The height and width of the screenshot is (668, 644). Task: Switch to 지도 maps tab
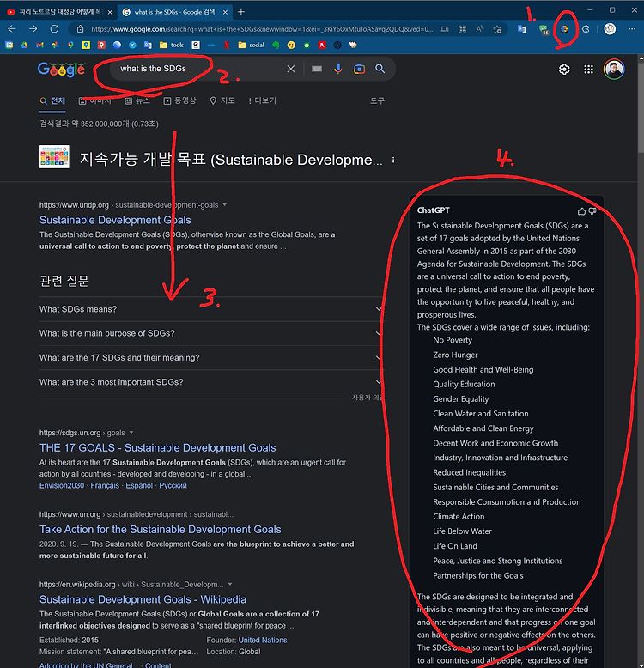222,100
